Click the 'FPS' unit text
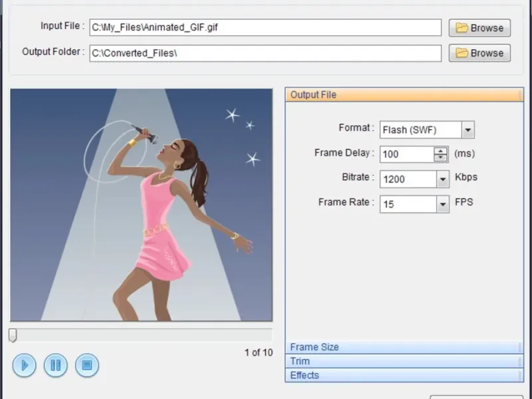 coord(464,202)
